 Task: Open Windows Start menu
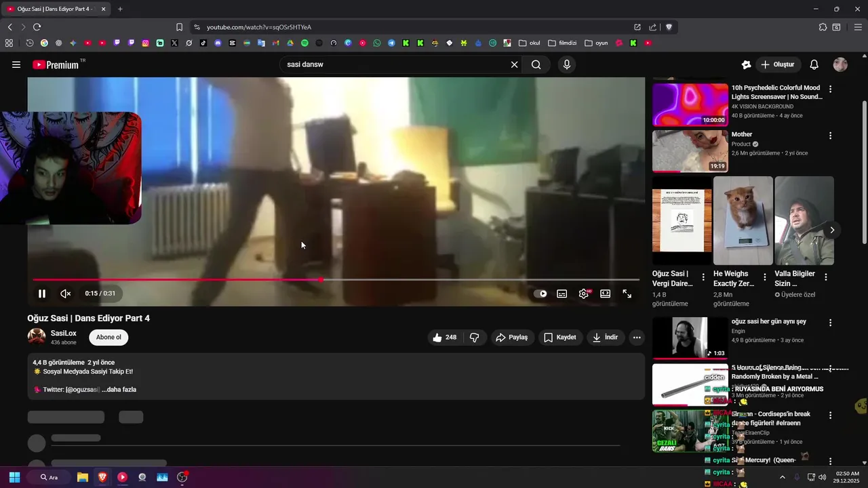(14, 477)
